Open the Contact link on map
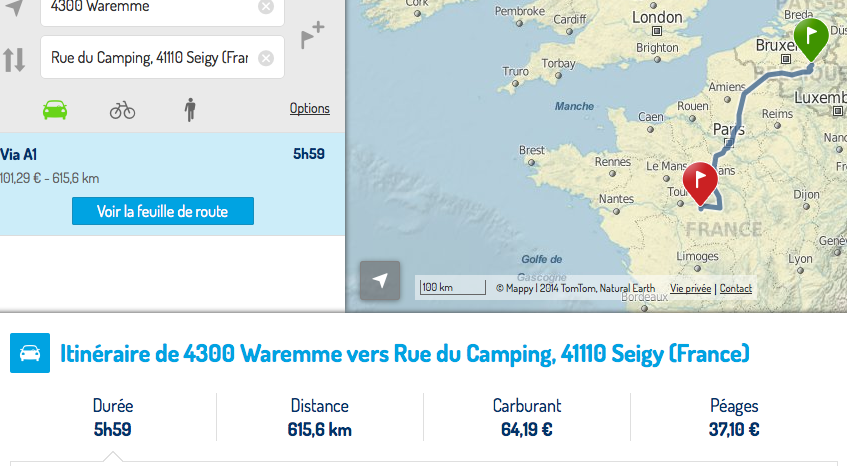The height and width of the screenshot is (466, 847). (735, 288)
